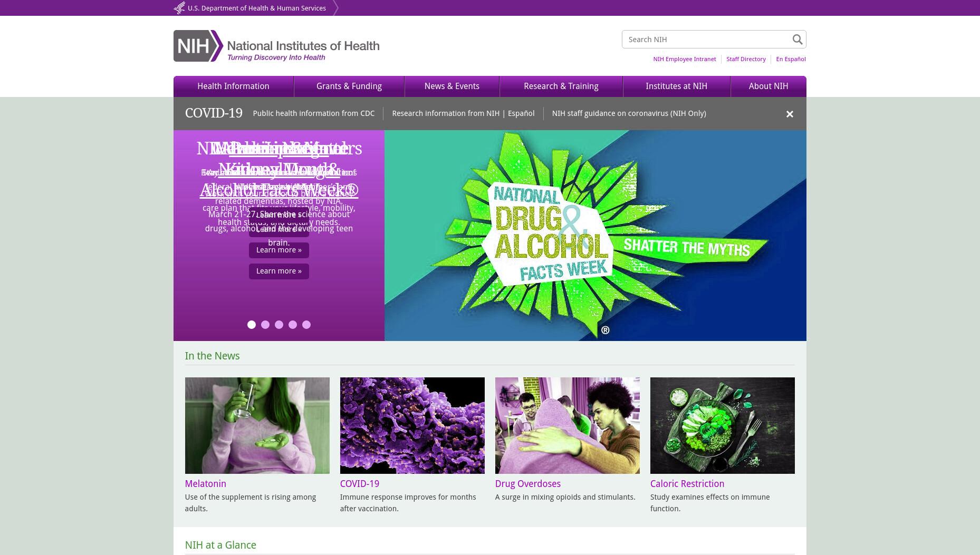Open the Health Information menu
The image size is (980, 555).
(233, 86)
